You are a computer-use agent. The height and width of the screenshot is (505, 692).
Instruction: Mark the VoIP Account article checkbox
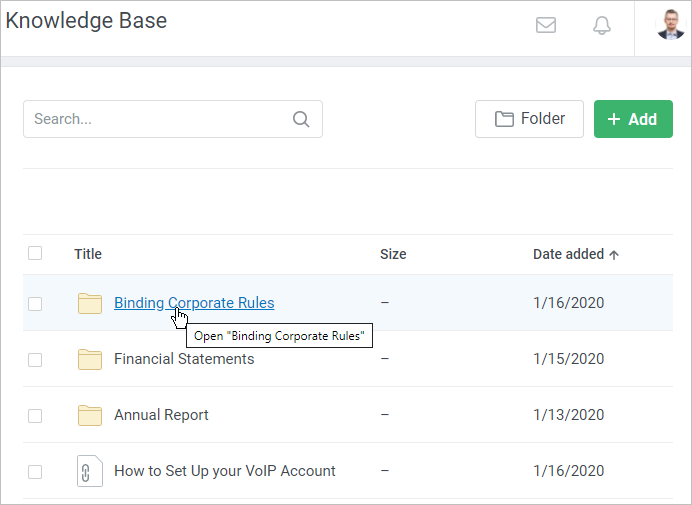[35, 472]
